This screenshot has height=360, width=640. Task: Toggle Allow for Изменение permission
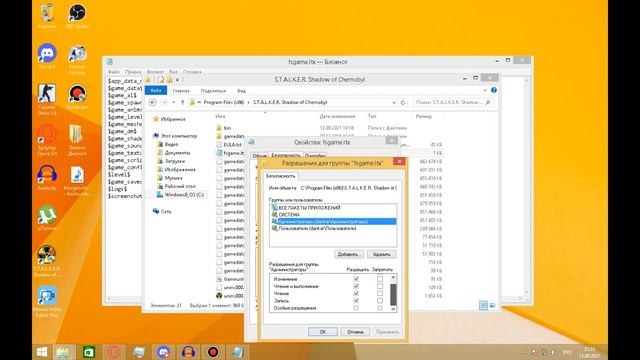click(x=356, y=279)
